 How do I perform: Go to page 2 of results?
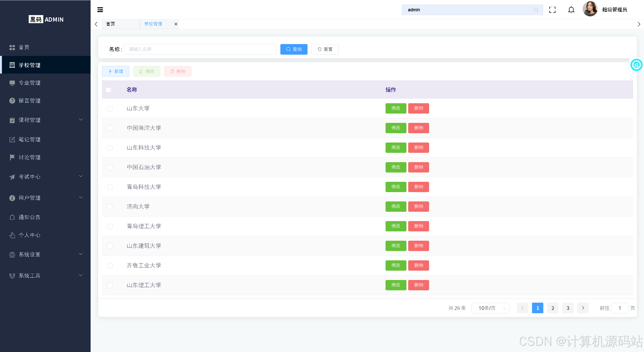click(x=553, y=308)
